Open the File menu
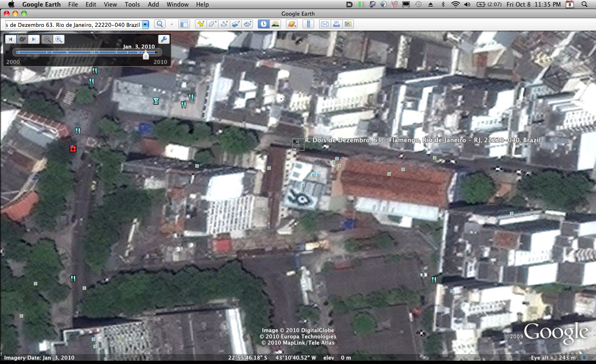Viewport: 596px width, 364px height. (73, 4)
